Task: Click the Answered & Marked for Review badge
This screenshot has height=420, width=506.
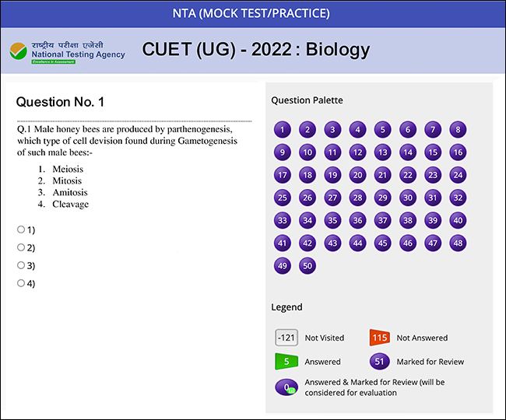Action: click(x=286, y=387)
